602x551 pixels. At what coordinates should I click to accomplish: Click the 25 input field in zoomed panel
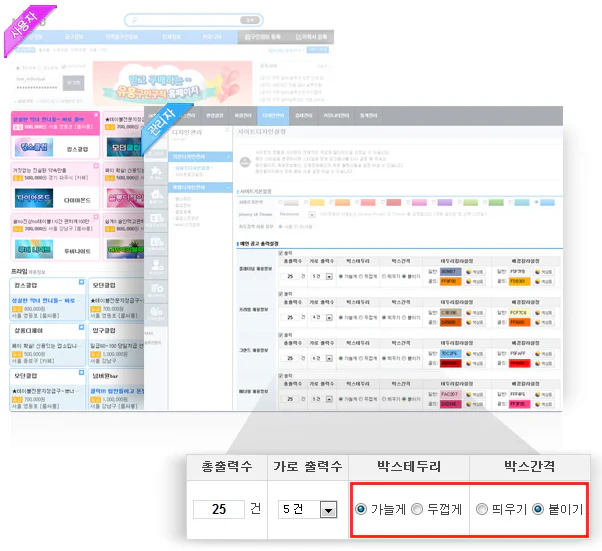(x=219, y=510)
